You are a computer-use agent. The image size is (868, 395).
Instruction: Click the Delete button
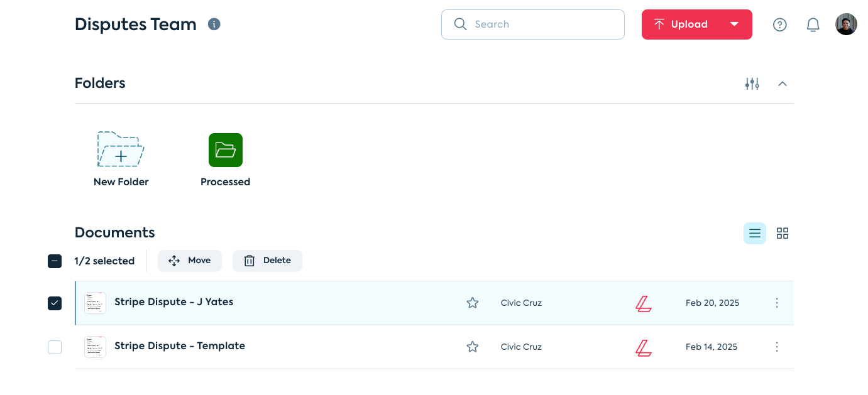click(x=267, y=261)
